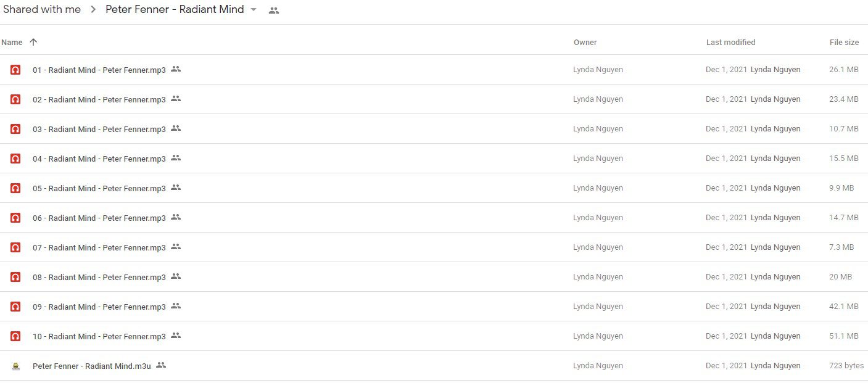This screenshot has width=868, height=388.
Task: Select 09 - Radiant Mind - Peter Fenner.mp3
Action: [99, 307]
